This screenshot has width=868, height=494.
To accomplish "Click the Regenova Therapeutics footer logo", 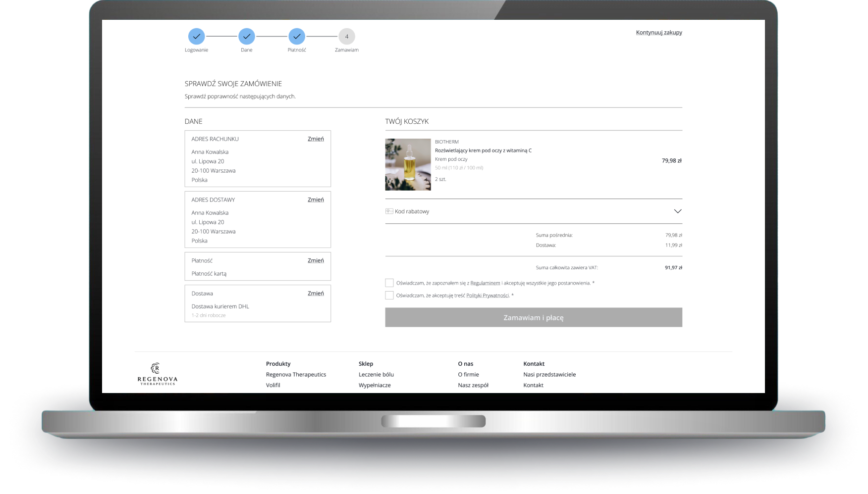I will pyautogui.click(x=157, y=374).
